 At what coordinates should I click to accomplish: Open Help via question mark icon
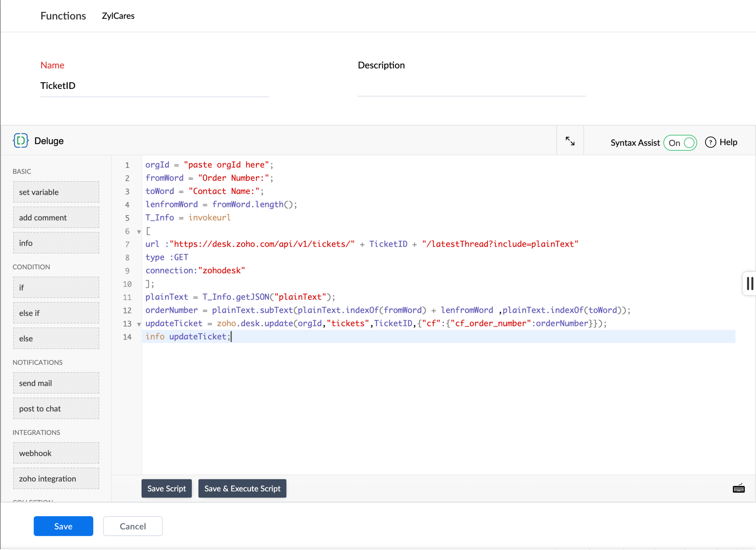tap(710, 142)
